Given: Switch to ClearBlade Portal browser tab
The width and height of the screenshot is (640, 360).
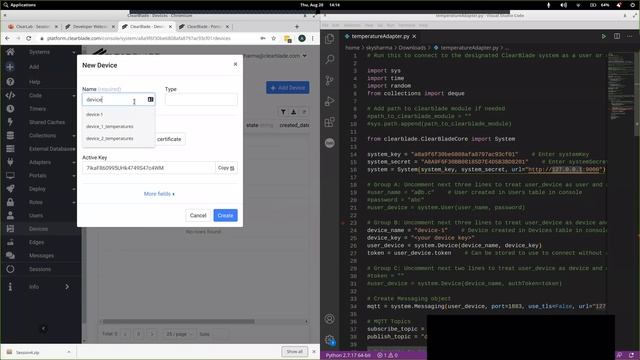Looking at the screenshot, I should (203, 27).
